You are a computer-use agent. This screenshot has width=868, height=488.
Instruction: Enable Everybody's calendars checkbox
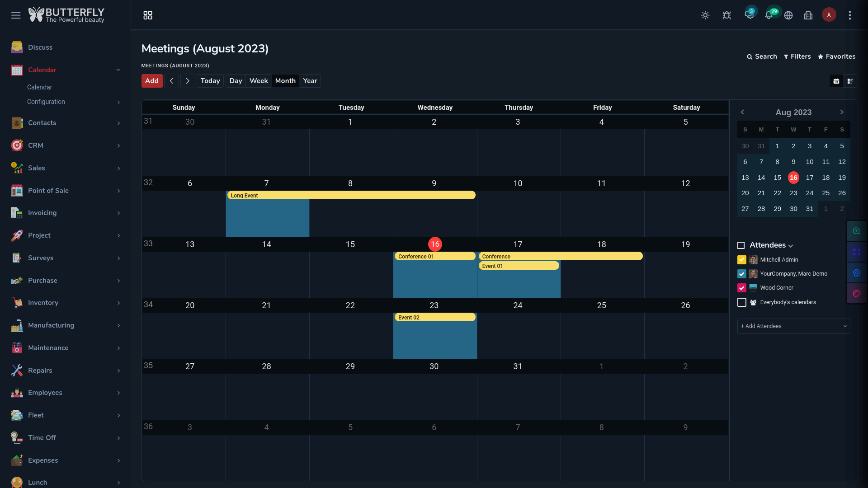point(741,302)
